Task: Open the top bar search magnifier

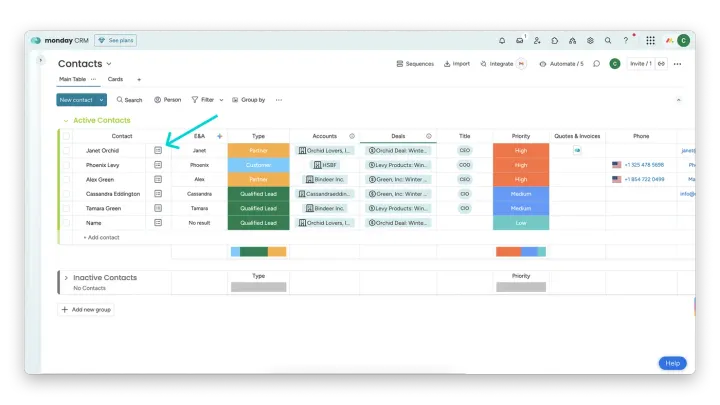Action: (x=608, y=40)
